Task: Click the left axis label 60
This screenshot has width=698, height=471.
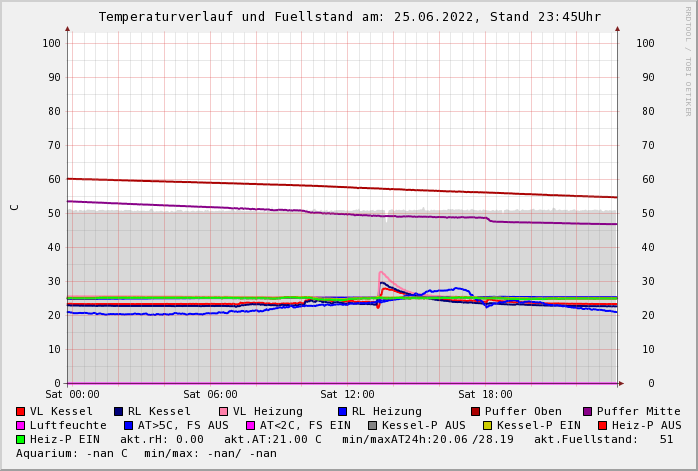Action: [x=54, y=179]
